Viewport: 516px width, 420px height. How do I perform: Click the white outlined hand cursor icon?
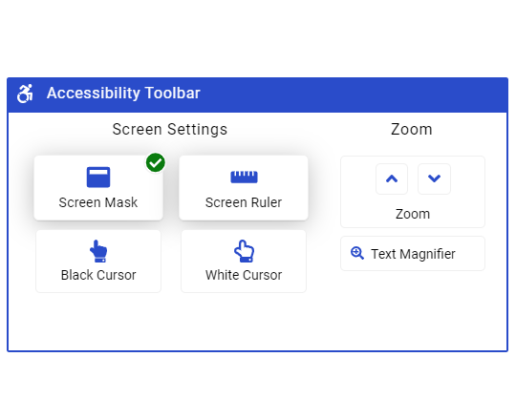click(244, 251)
